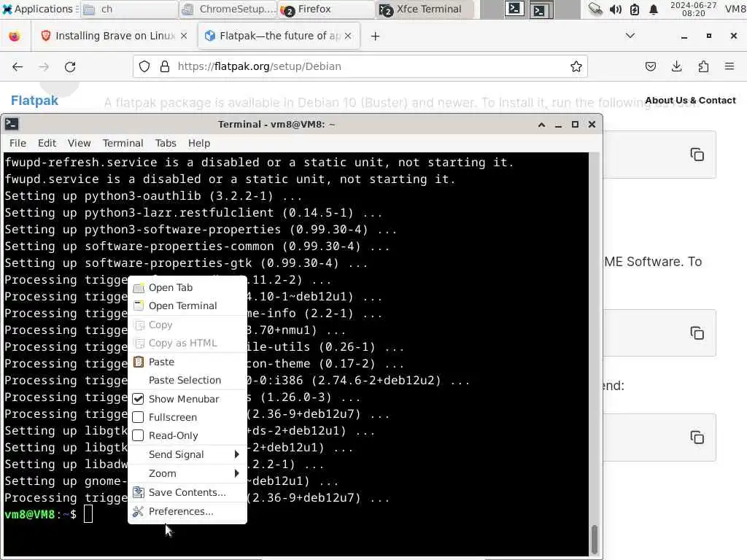The image size is (747, 560).
Task: Expand the Zoom submenu
Action: click(187, 473)
